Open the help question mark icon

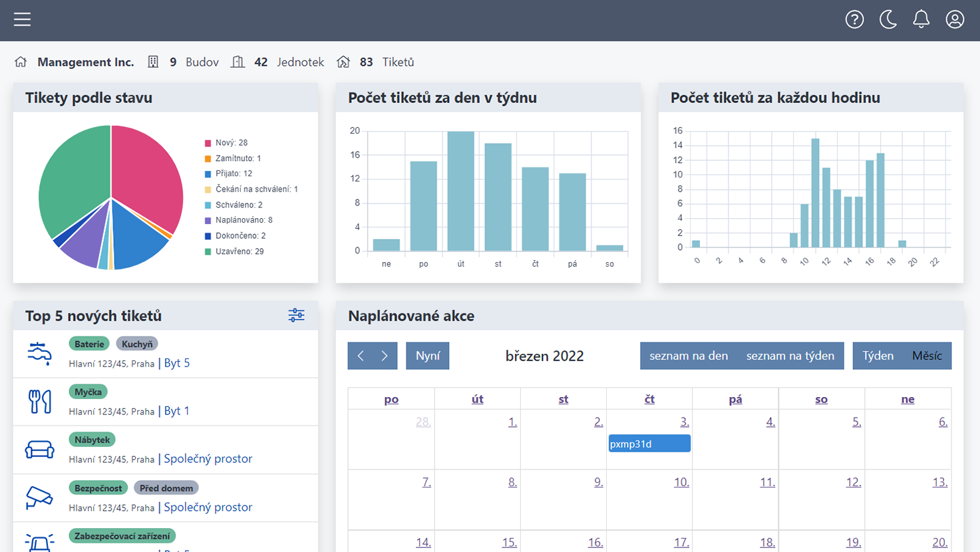(x=854, y=19)
